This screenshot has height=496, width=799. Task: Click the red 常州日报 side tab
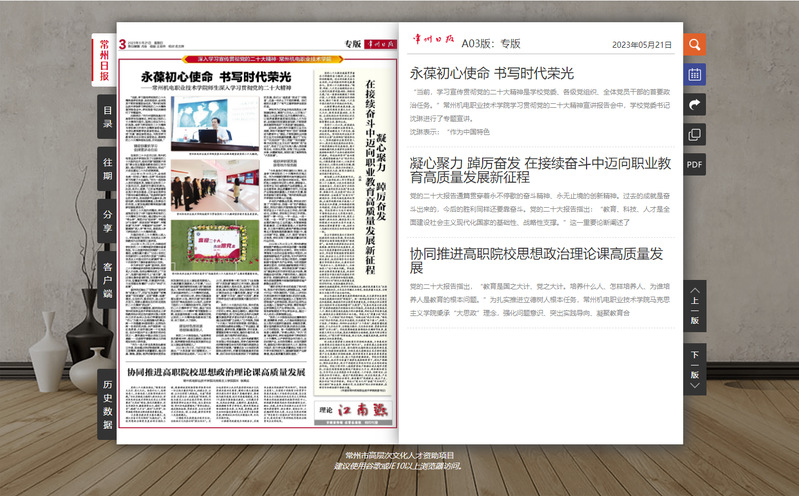tap(104, 60)
